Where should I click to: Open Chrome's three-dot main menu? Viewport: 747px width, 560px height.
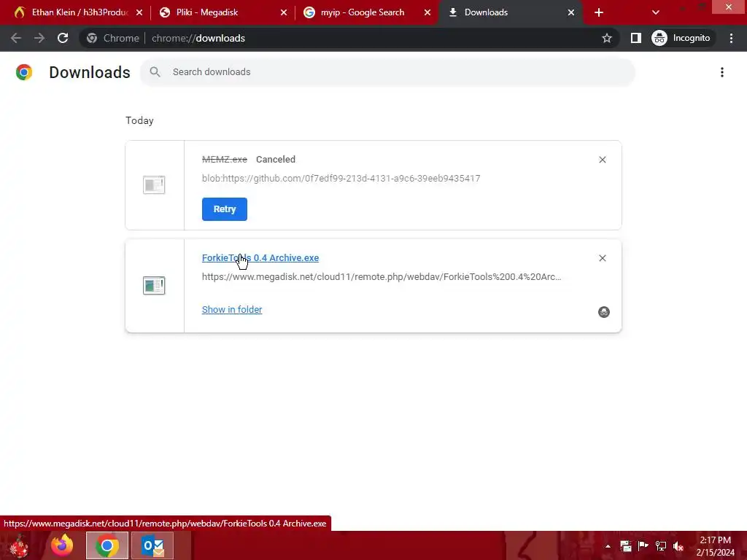point(731,38)
